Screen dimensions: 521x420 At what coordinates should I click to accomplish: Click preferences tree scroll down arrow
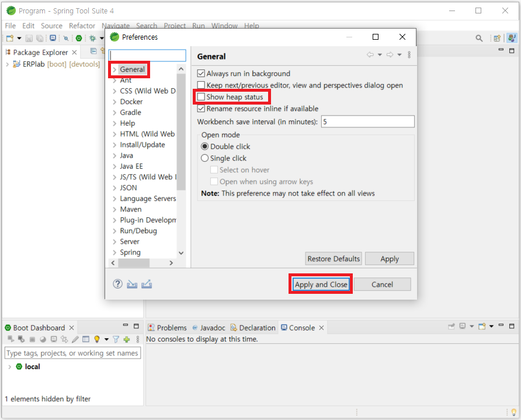point(180,253)
